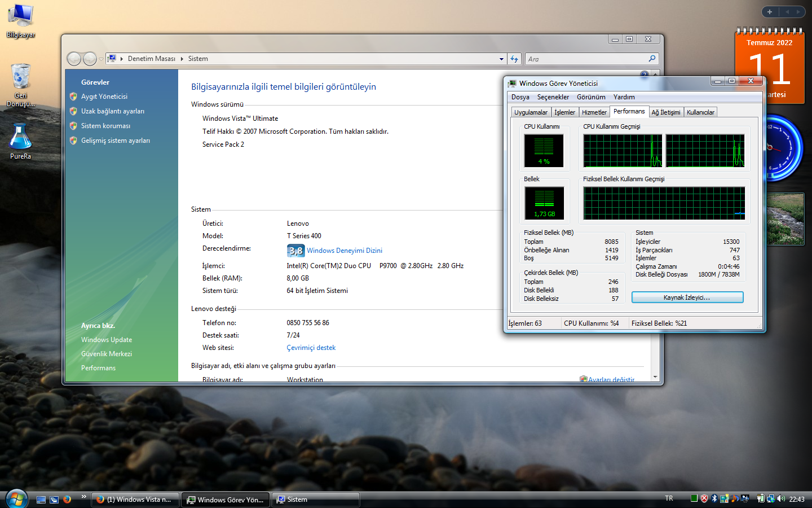Viewport: 812px width, 508px height.
Task: Open the Görünüm menu
Action: 591,97
